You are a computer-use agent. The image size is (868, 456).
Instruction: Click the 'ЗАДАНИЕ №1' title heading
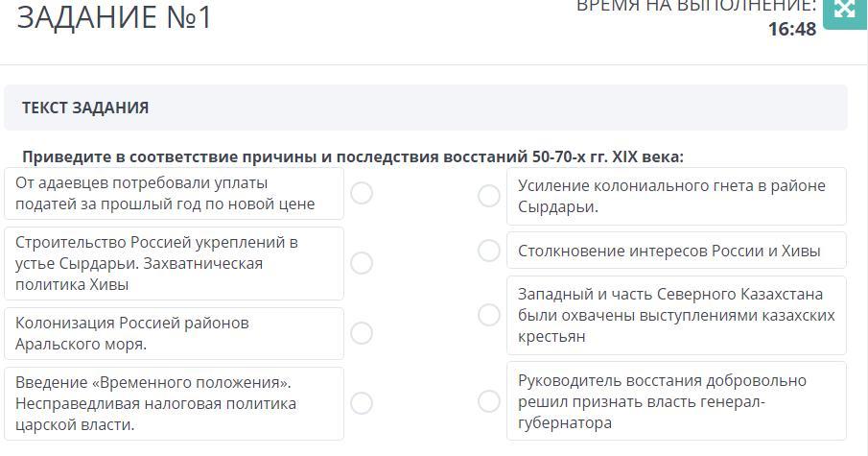(x=114, y=16)
